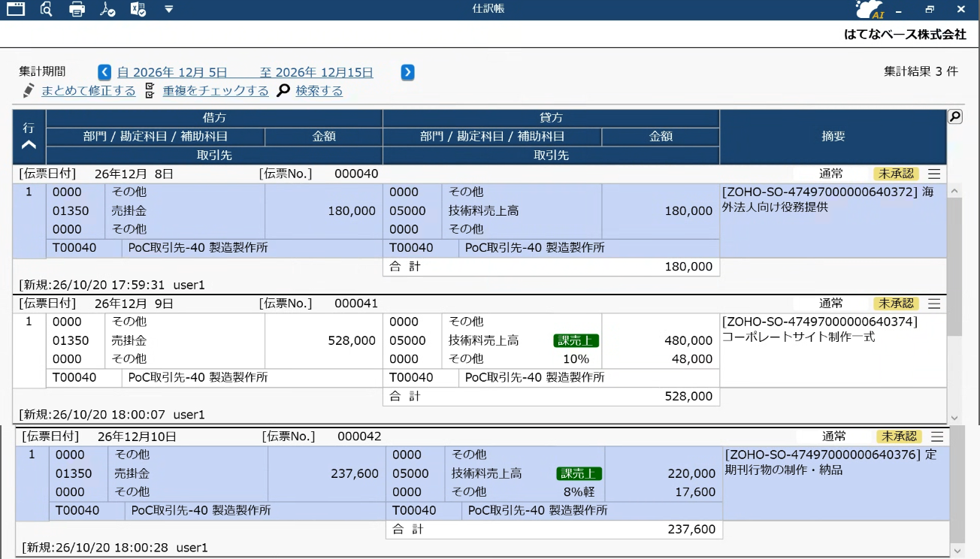Click the magnifier icon beside 摘要 header
Image resolution: width=980 pixels, height=559 pixels.
(x=954, y=116)
